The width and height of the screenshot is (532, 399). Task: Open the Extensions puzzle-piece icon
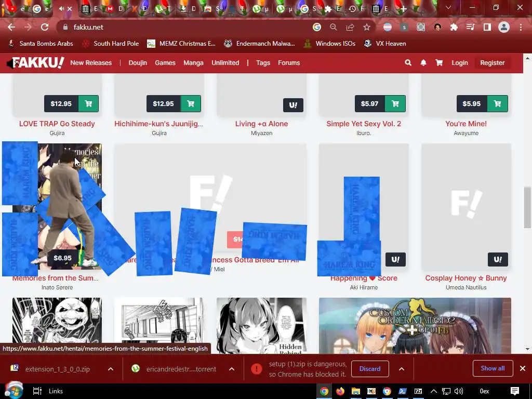click(x=454, y=27)
